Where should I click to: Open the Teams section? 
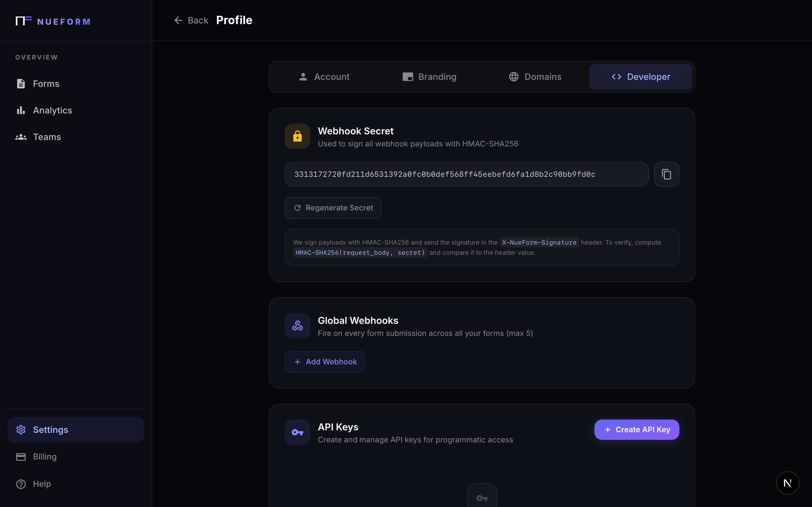[x=47, y=137]
